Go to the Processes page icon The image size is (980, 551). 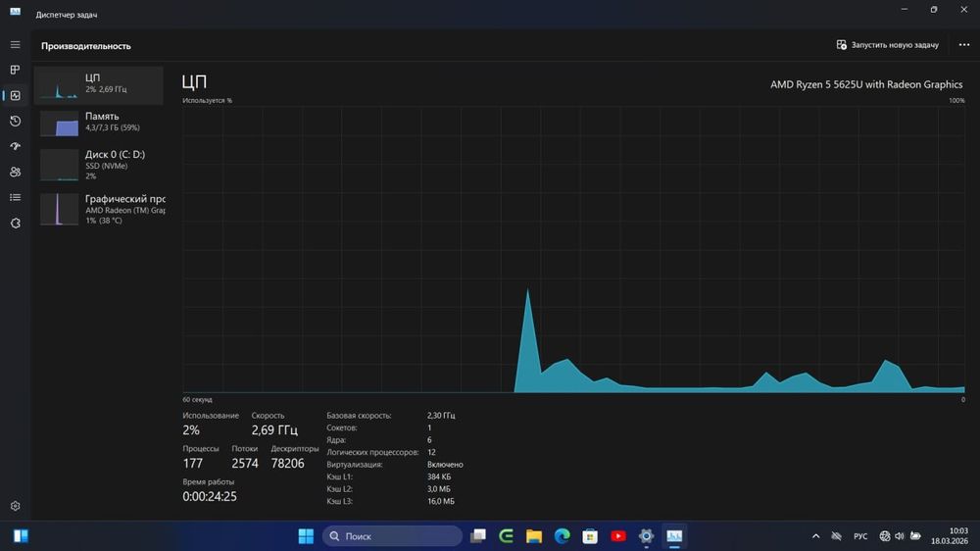pos(15,70)
